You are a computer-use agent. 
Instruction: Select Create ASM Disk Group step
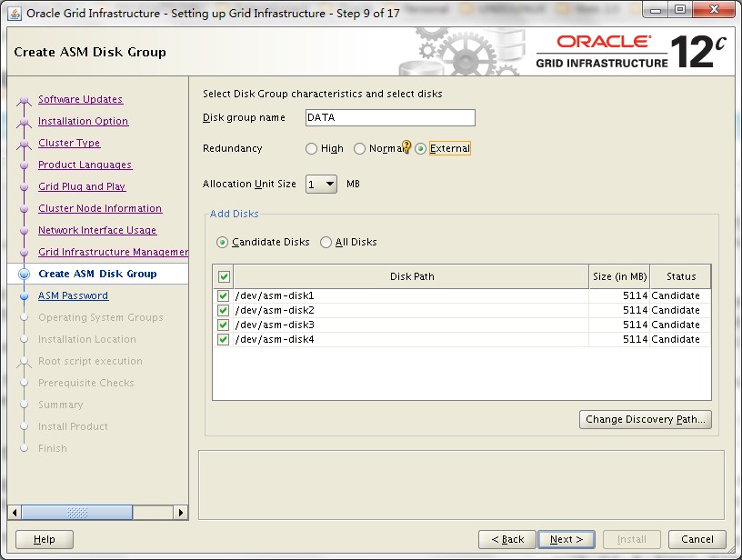tap(97, 274)
